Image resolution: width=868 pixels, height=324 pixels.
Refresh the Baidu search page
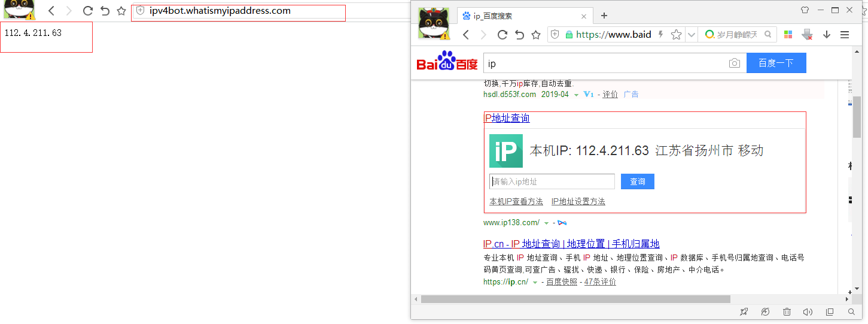point(502,35)
